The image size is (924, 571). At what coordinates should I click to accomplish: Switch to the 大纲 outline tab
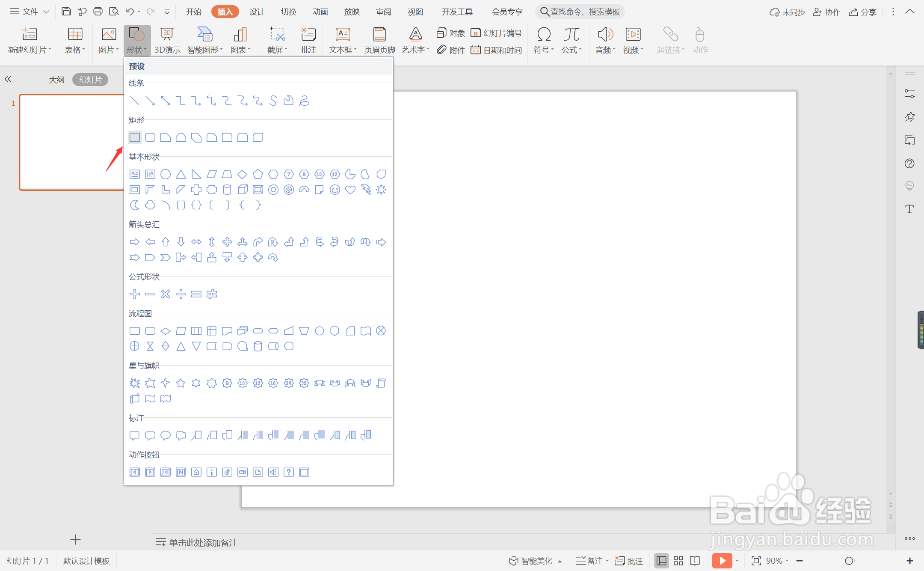[x=56, y=80]
